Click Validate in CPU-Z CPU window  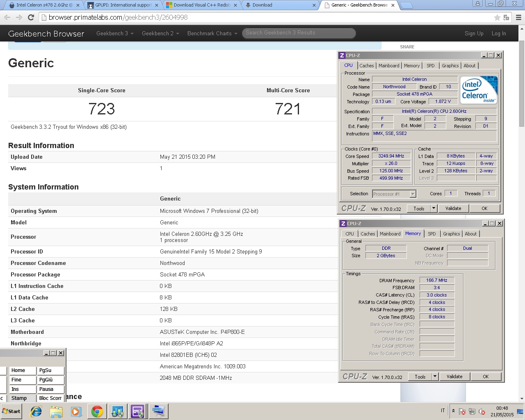(453, 208)
